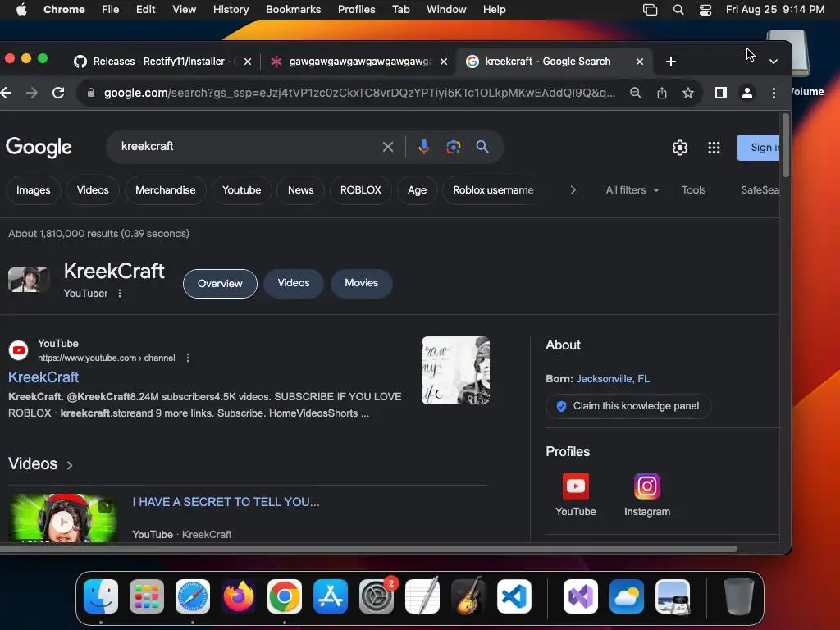Show the tab search dropdown arrow
The image size is (840, 630).
tap(773, 62)
